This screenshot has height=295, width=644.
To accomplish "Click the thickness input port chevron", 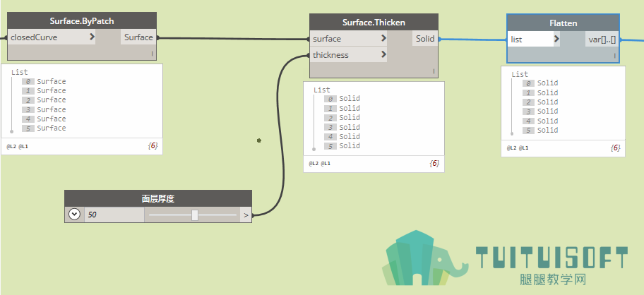I will (383, 54).
